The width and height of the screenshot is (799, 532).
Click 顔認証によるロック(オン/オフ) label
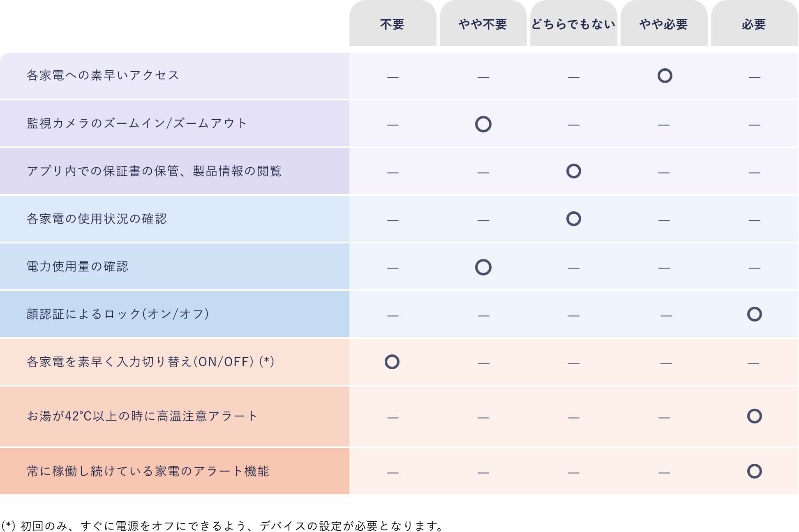pos(118,315)
